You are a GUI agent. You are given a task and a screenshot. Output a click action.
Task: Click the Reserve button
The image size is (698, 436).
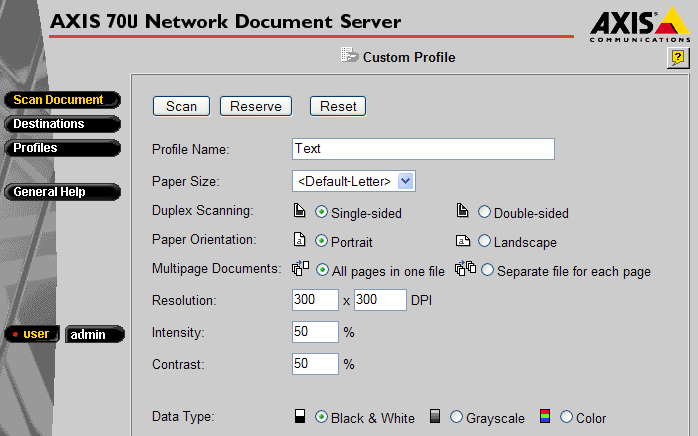click(256, 106)
